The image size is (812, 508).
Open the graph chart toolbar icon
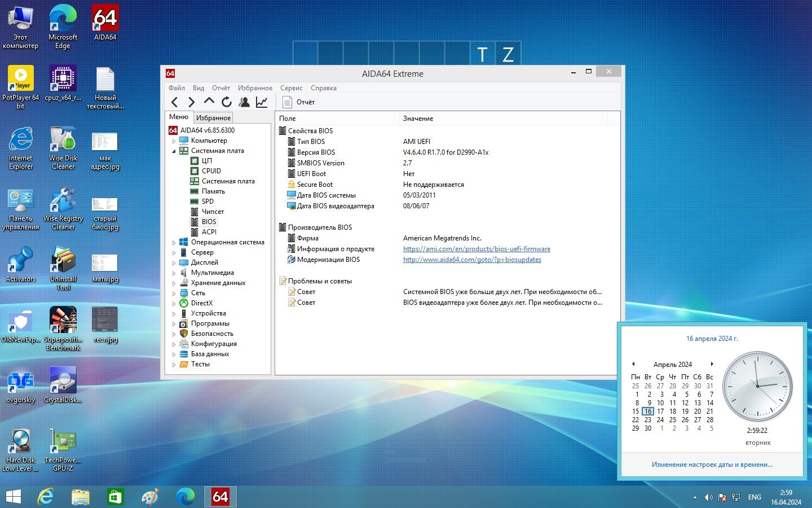click(x=262, y=102)
